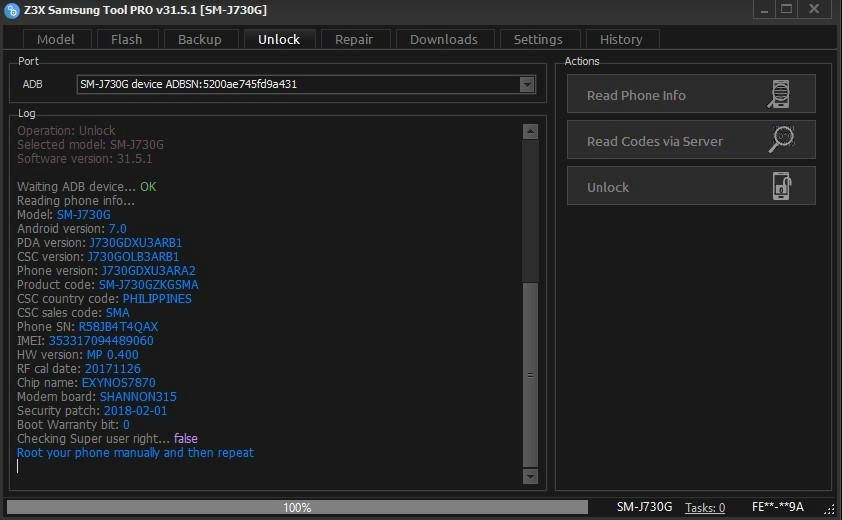Click the Android version 7.0 value
Viewport: 842px width, 520px height.
pos(118,229)
